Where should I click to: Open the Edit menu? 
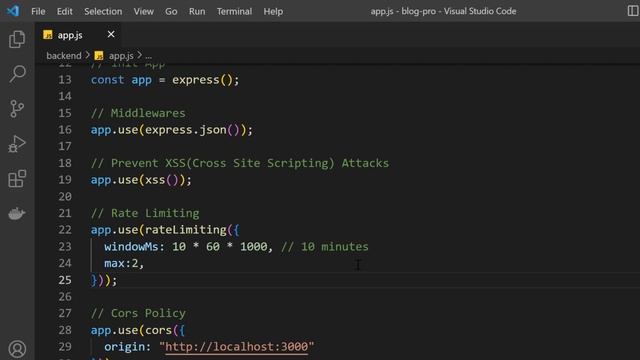pyautogui.click(x=64, y=11)
